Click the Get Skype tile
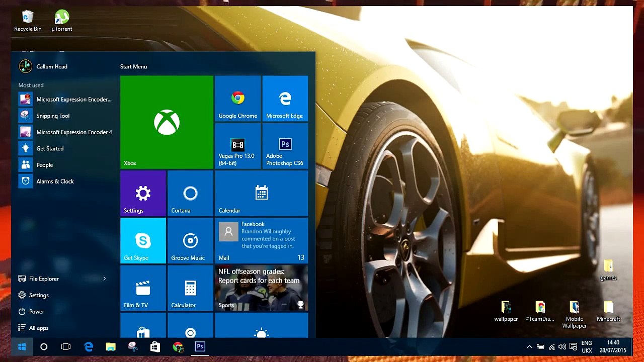The image size is (644, 362). coord(143,241)
